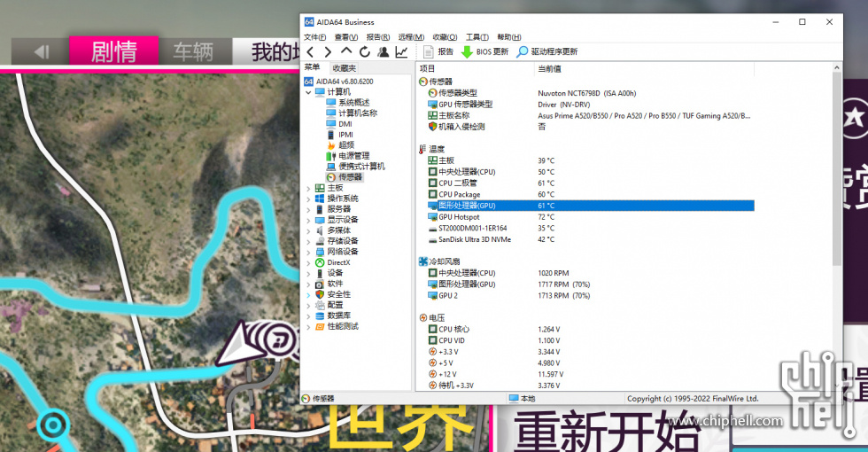Expand the 显示设备 tree node

(308, 220)
